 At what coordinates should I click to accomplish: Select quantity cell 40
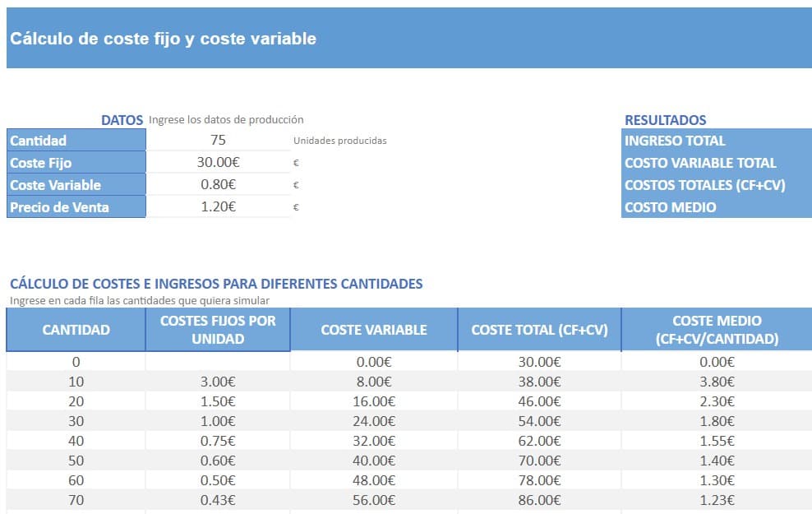point(76,441)
